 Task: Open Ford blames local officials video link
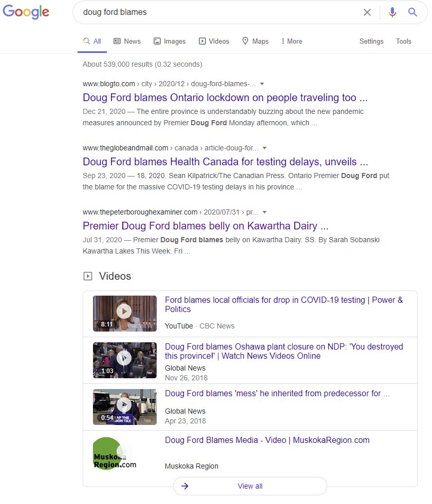pyautogui.click(x=284, y=304)
